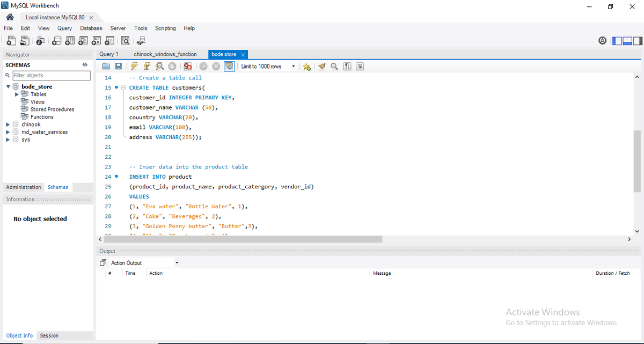Open the Scripting menu

coord(165,28)
